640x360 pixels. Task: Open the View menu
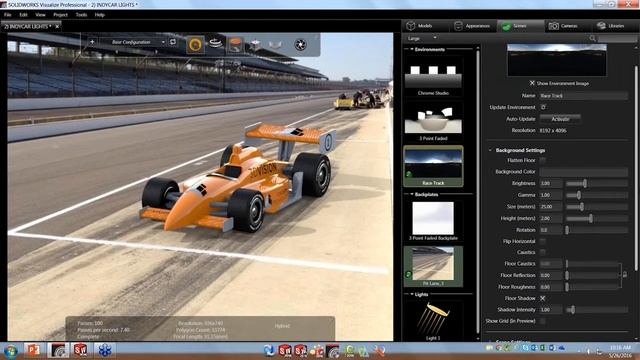[x=40, y=15]
